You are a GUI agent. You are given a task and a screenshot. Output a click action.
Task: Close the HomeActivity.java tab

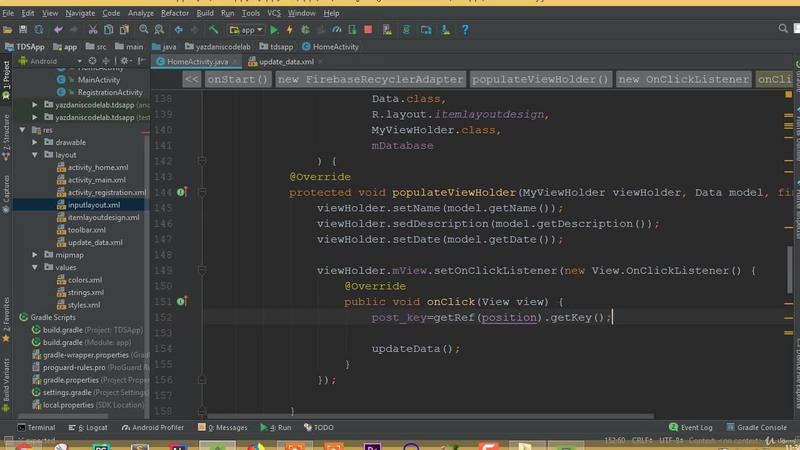click(235, 62)
